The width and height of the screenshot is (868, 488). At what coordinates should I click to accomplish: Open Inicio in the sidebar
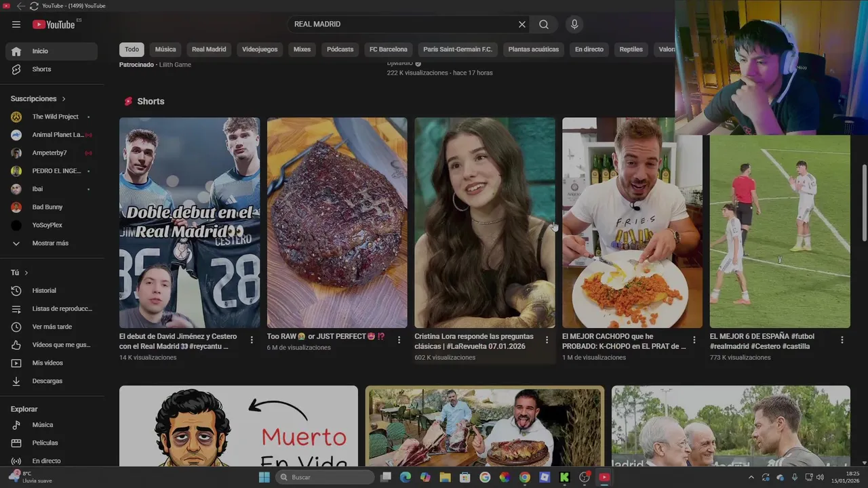click(52, 51)
